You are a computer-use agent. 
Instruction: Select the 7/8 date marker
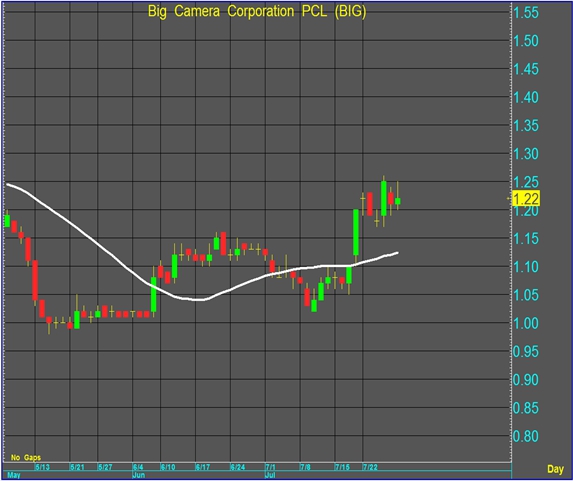[x=305, y=467]
